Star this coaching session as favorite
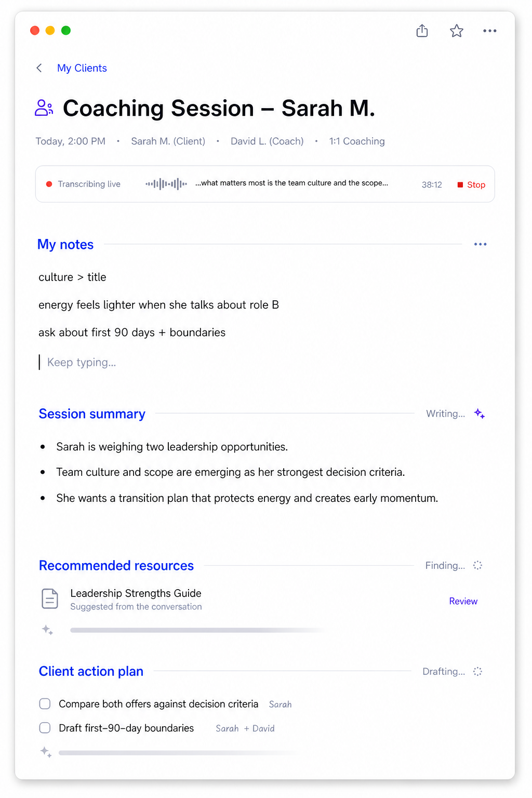 click(x=456, y=31)
